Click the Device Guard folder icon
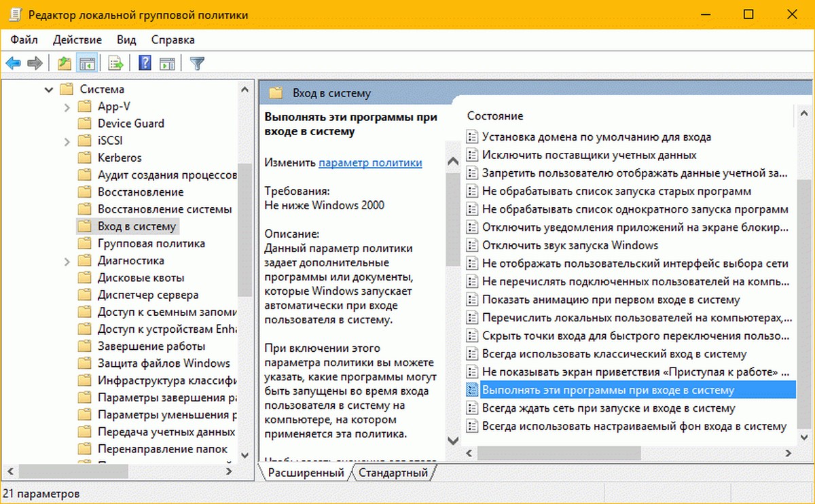This screenshot has width=815, height=504. tap(84, 123)
